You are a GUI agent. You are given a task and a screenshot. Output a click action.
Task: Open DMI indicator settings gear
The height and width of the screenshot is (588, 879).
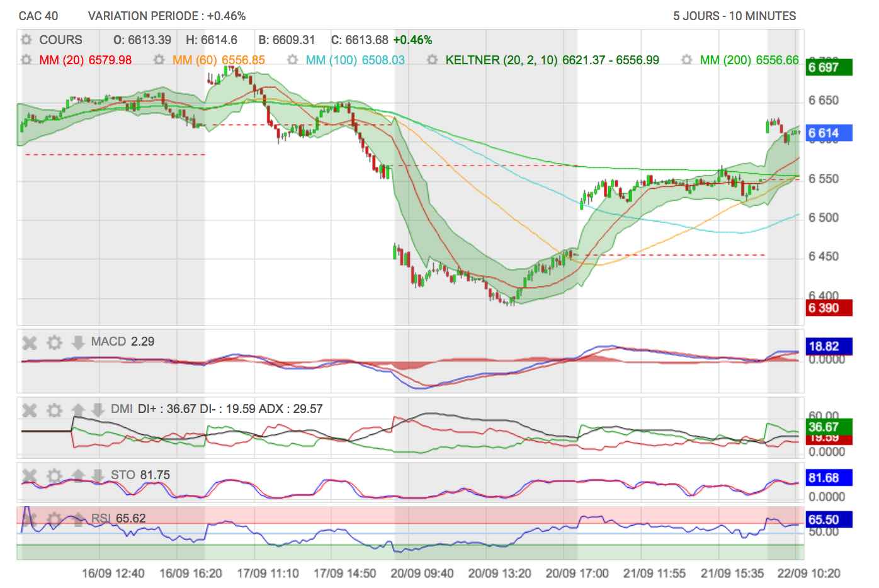(x=55, y=410)
